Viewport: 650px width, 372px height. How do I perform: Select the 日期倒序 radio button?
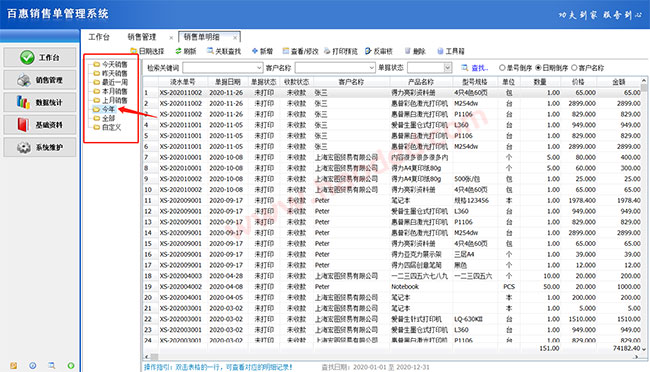point(538,68)
